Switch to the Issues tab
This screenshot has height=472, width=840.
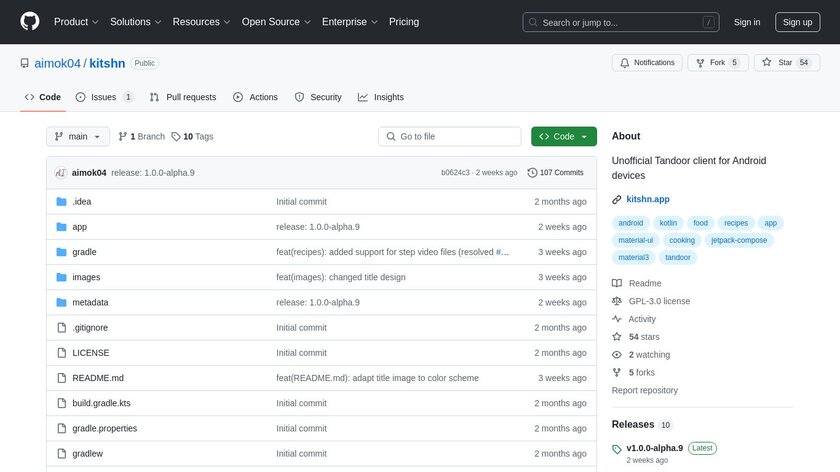[104, 97]
